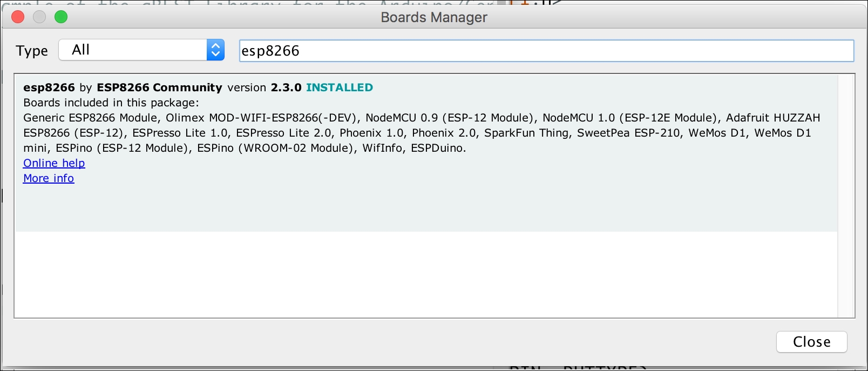This screenshot has width=868, height=371.
Task: Click the Boards Manager title bar
Action: pos(434,17)
